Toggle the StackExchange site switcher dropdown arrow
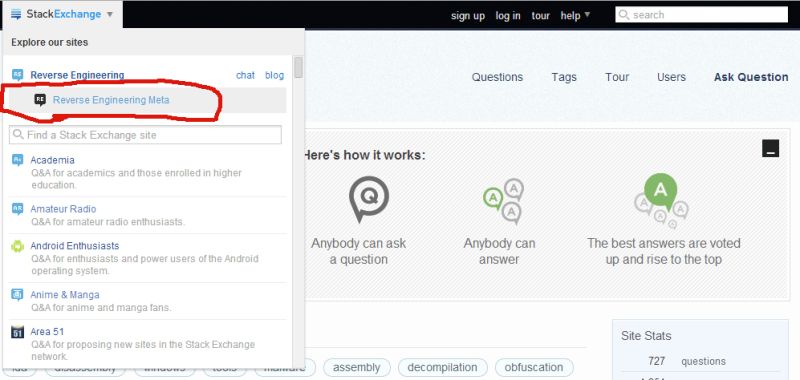Image resolution: width=800 pixels, height=380 pixels. 110,15
